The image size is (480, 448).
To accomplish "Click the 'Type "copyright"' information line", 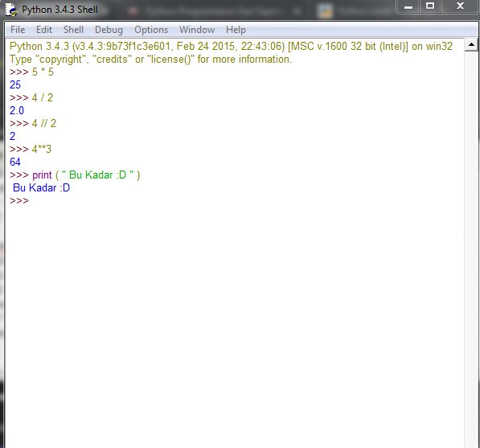I will [x=150, y=59].
